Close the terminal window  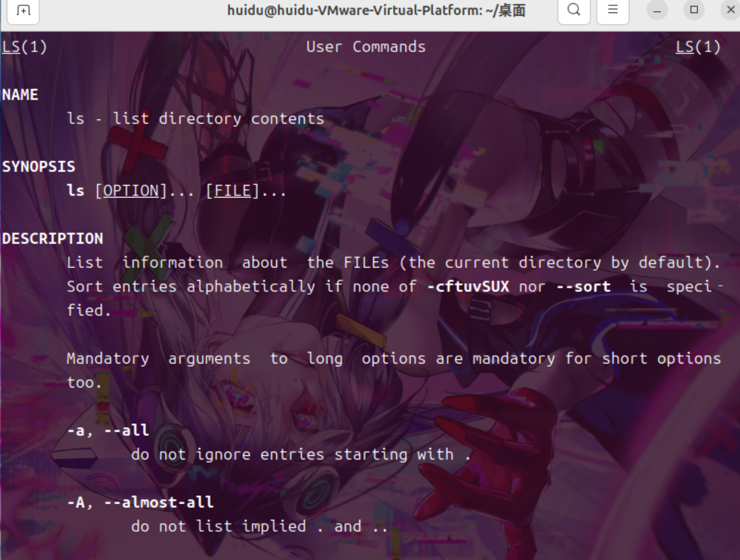[x=731, y=10]
